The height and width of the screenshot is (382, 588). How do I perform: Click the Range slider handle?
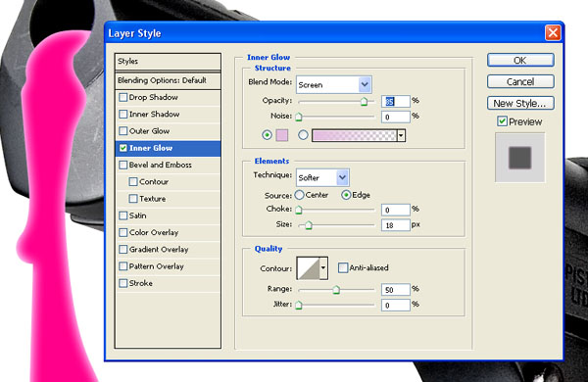[336, 290]
